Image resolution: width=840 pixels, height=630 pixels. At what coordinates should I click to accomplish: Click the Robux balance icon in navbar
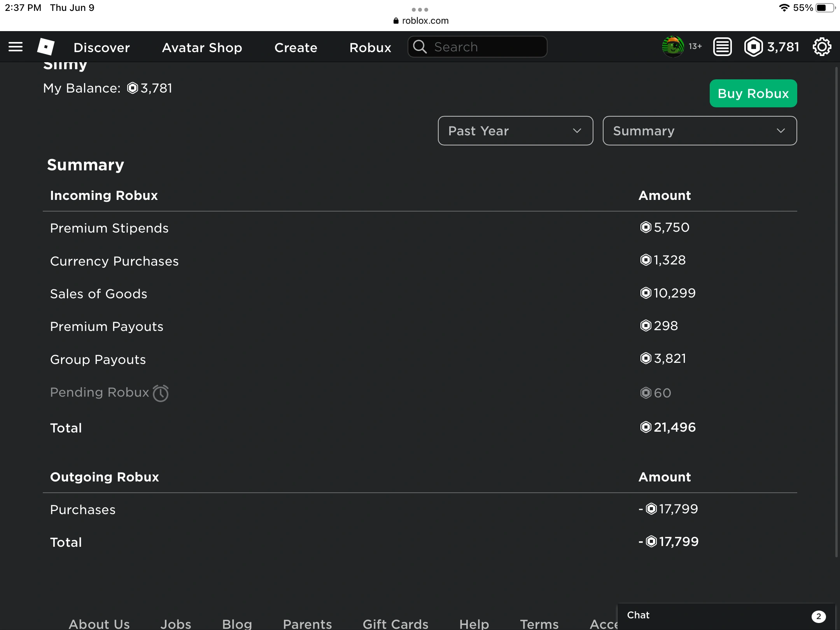(x=753, y=47)
